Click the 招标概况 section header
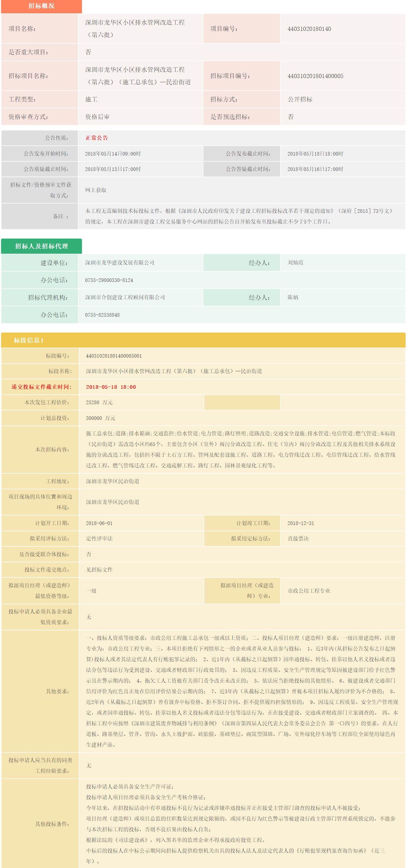The image size is (407, 868). pyautogui.click(x=42, y=6)
